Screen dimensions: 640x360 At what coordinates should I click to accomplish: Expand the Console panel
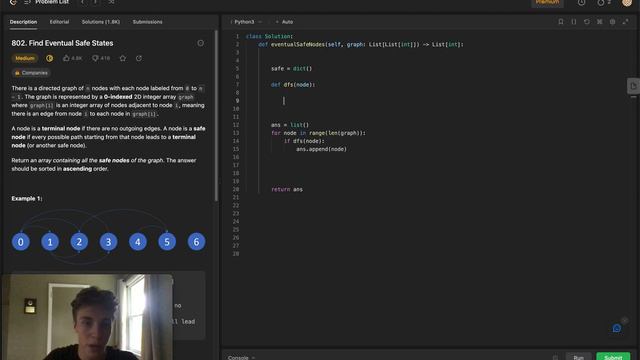[x=241, y=357]
